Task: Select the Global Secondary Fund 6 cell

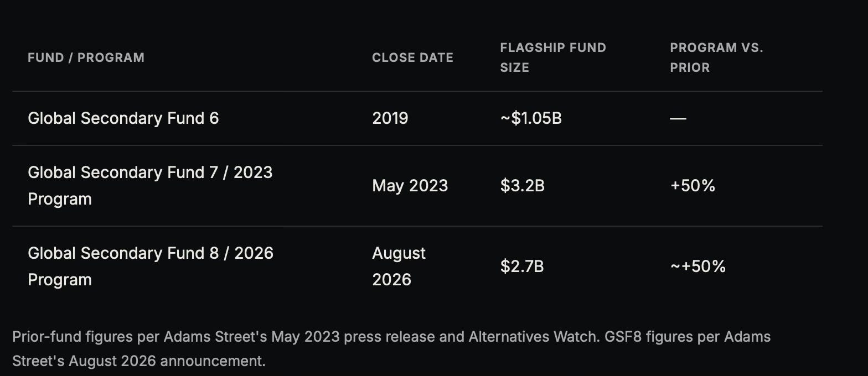Action: click(123, 118)
